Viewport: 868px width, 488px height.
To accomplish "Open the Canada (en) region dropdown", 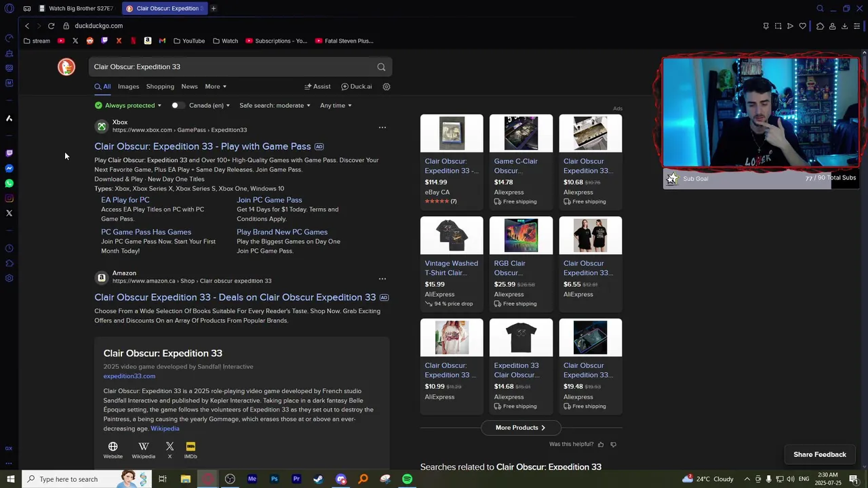I will pyautogui.click(x=210, y=106).
